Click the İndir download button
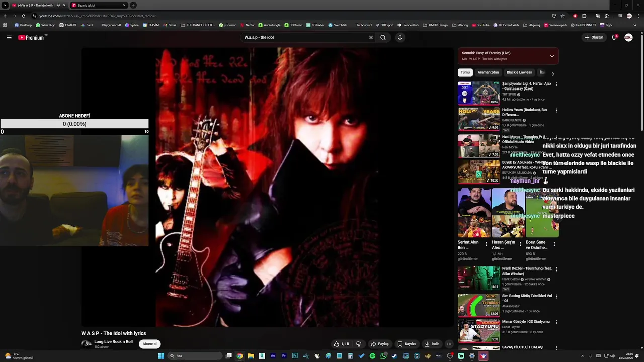644x362 pixels. pos(432,344)
